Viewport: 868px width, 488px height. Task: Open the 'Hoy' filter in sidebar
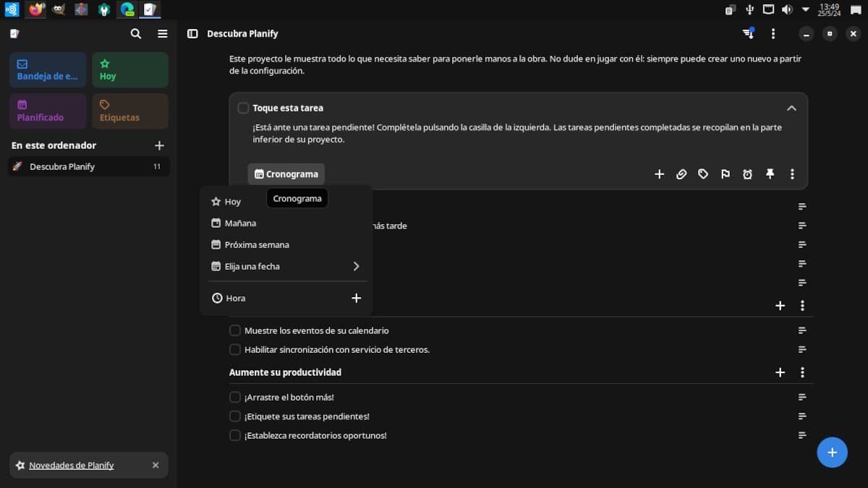point(130,69)
